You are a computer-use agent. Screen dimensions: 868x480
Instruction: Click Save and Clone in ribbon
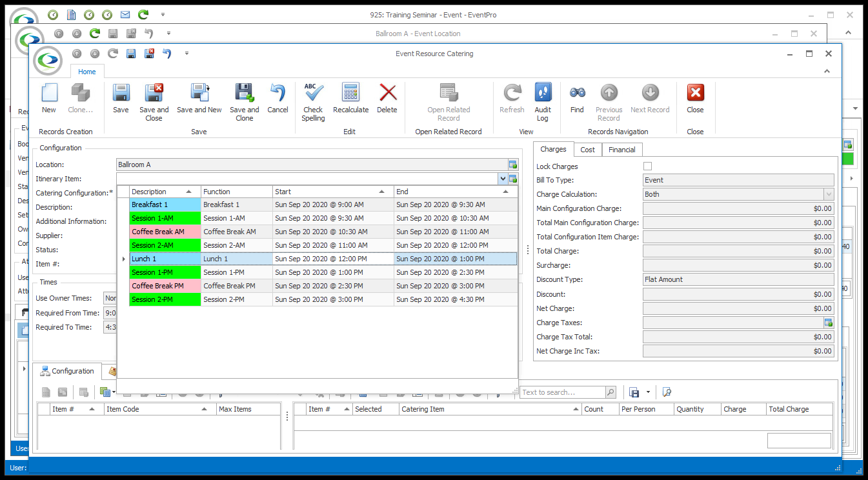coord(244,103)
